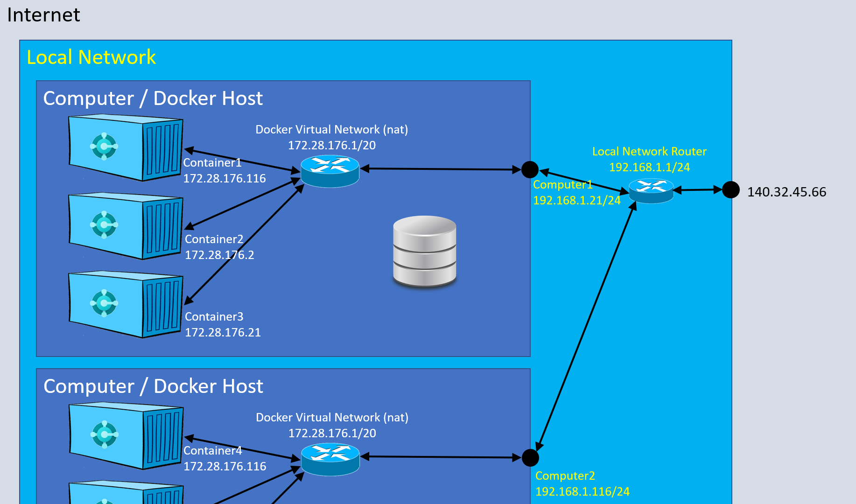The image size is (856, 504).
Task: Select the top Docker Virtual Network router icon
Action: pos(330,171)
